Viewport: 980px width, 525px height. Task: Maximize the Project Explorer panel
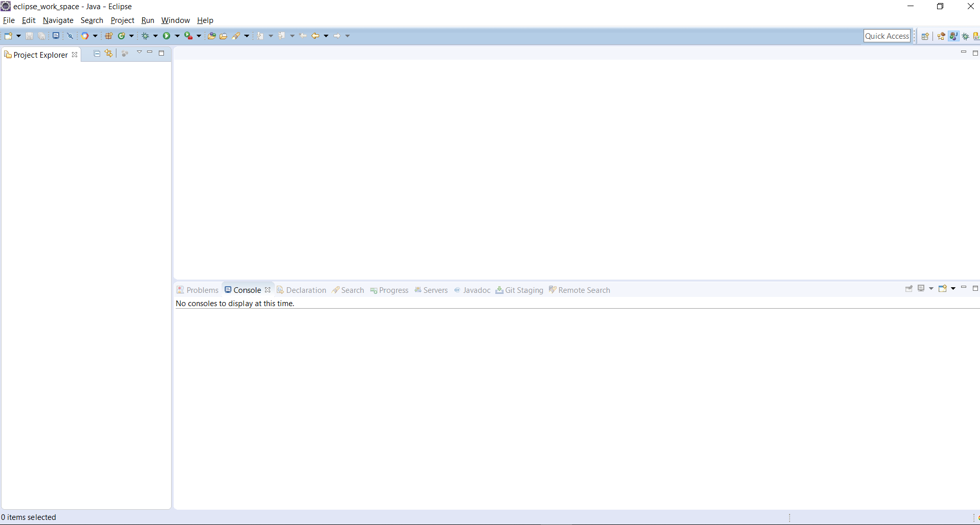161,53
